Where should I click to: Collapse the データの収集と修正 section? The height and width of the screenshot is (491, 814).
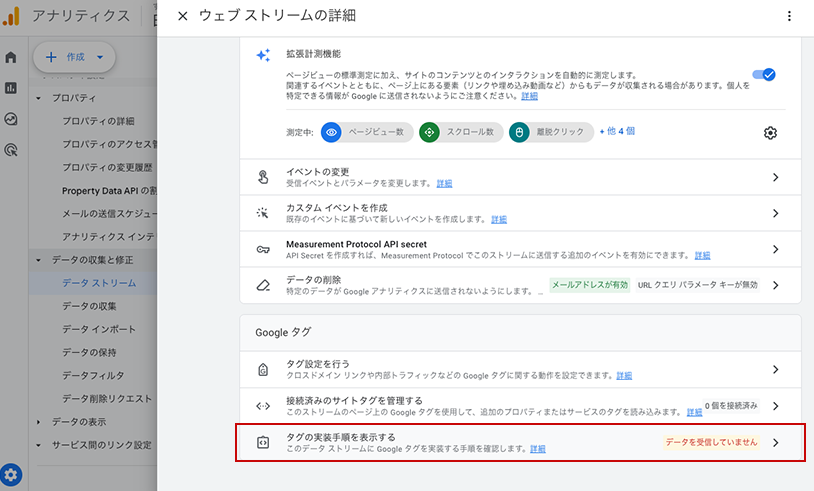click(x=40, y=260)
